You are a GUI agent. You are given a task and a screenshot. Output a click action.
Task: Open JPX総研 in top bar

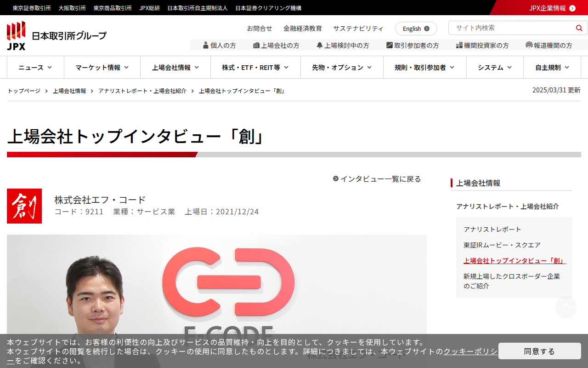point(150,8)
